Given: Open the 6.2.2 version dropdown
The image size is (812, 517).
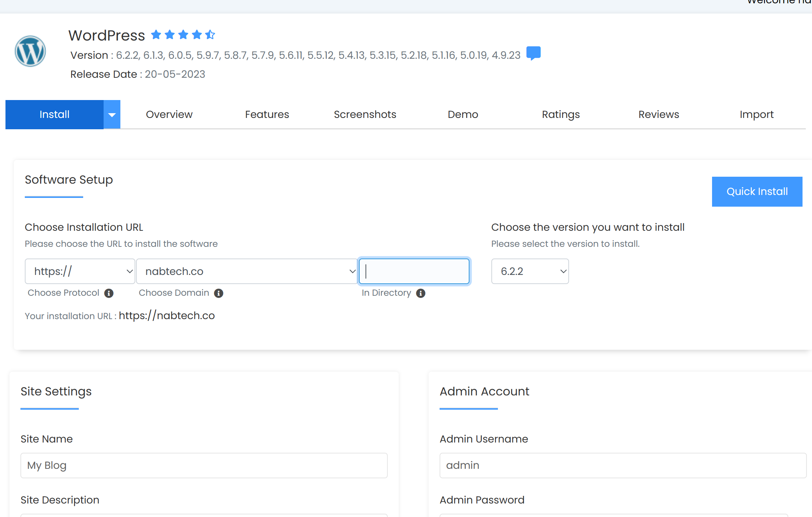Looking at the screenshot, I should [x=530, y=271].
